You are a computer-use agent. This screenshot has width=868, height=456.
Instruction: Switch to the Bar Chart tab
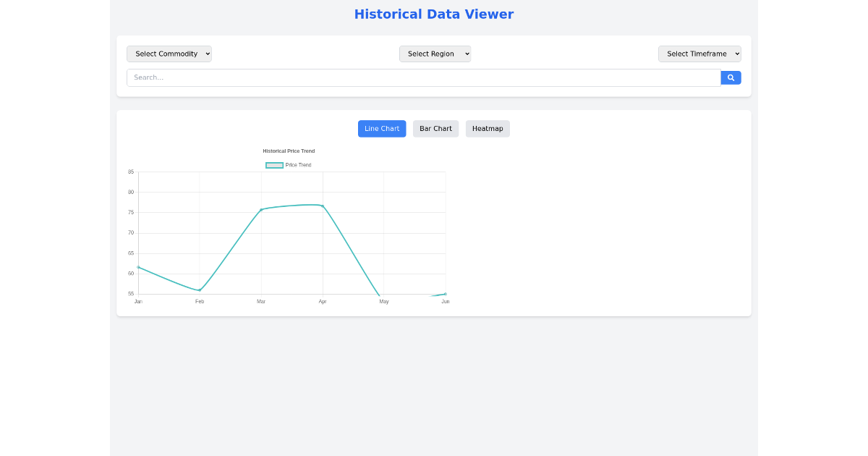coord(435,128)
